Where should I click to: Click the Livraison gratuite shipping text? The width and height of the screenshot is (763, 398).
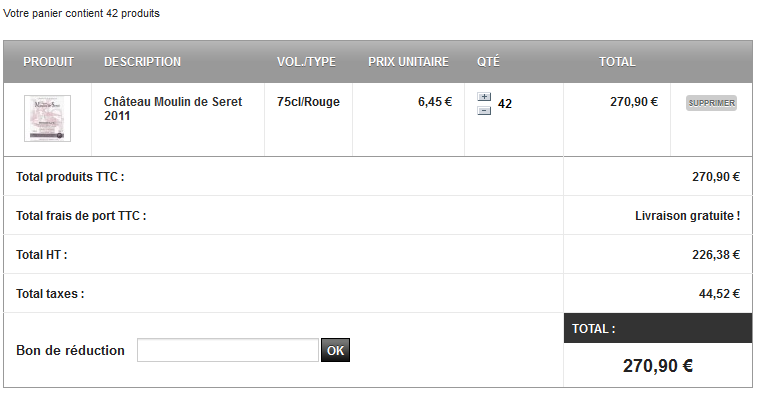point(688,216)
